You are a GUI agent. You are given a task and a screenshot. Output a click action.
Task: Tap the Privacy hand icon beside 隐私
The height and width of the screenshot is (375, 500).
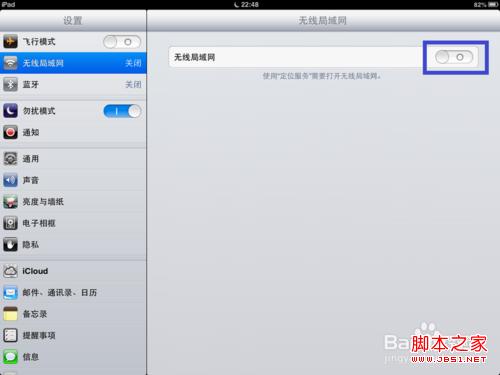click(10, 245)
